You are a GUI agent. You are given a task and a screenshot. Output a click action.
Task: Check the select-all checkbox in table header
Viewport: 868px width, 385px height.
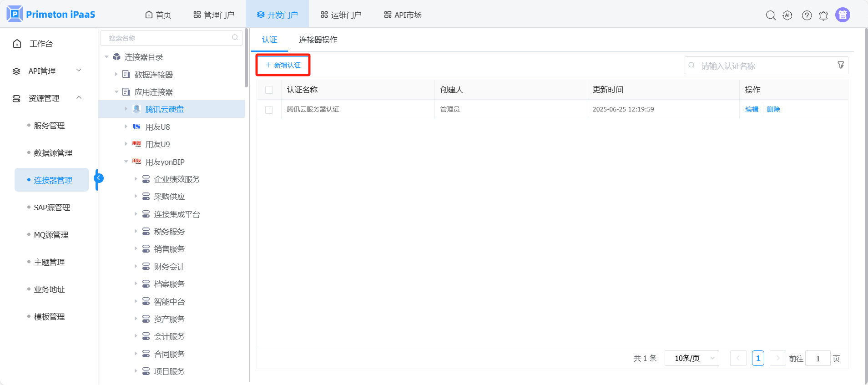point(269,90)
